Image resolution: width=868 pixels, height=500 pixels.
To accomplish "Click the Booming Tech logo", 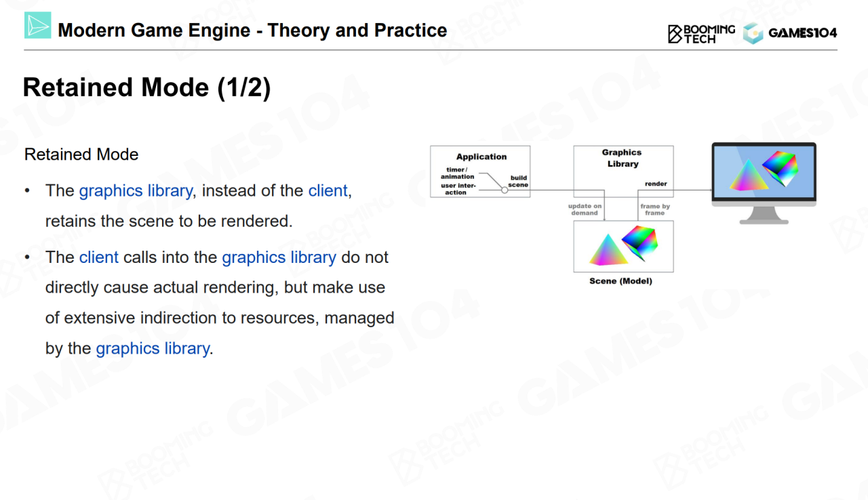I will click(x=701, y=34).
